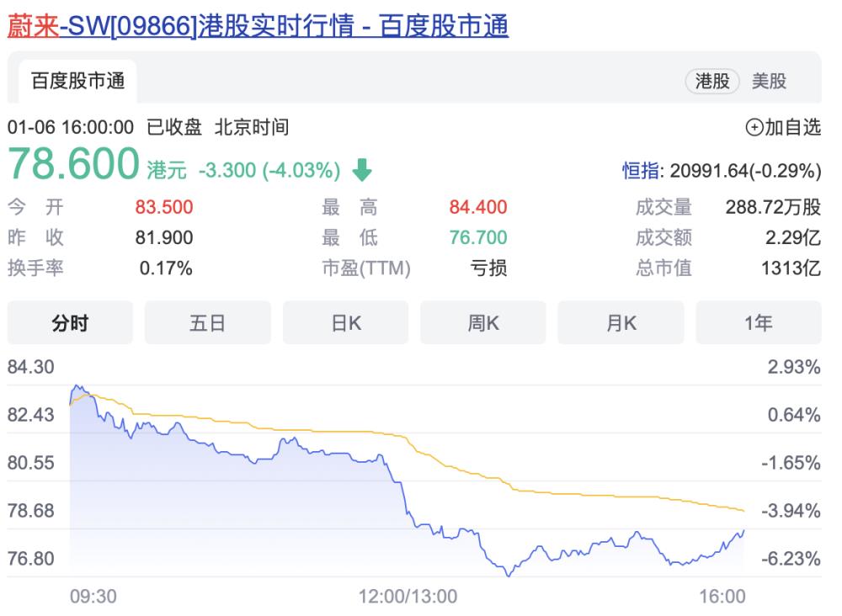The height and width of the screenshot is (616, 842).
Task: Click the change value -3.300 (-4.03%)
Action: click(269, 171)
